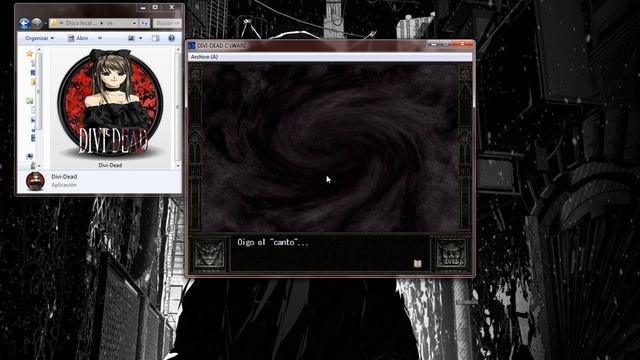Click the Divi-Dead icon in details pane
The height and width of the screenshot is (360, 640).
(35, 181)
